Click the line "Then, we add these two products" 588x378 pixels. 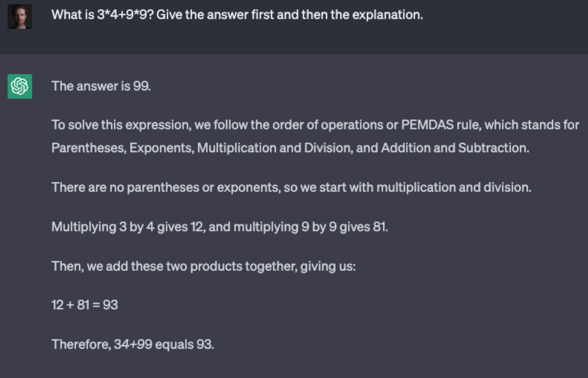[x=203, y=266]
